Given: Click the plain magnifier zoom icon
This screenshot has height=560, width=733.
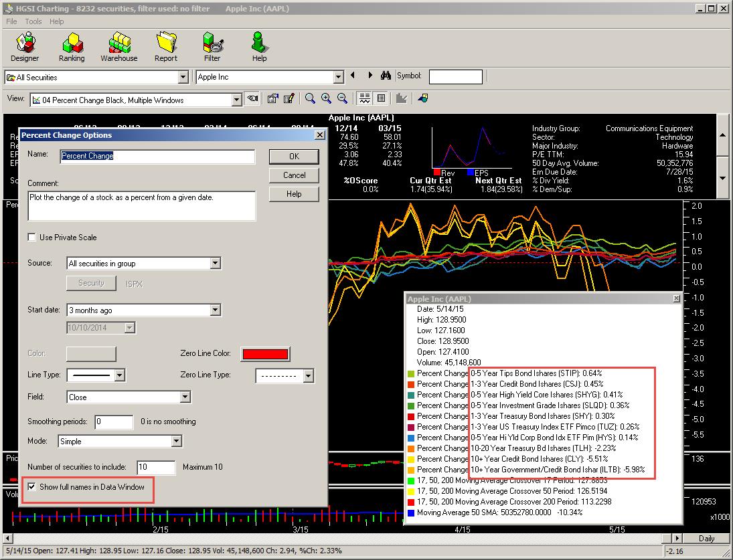Looking at the screenshot, I should pyautogui.click(x=309, y=98).
